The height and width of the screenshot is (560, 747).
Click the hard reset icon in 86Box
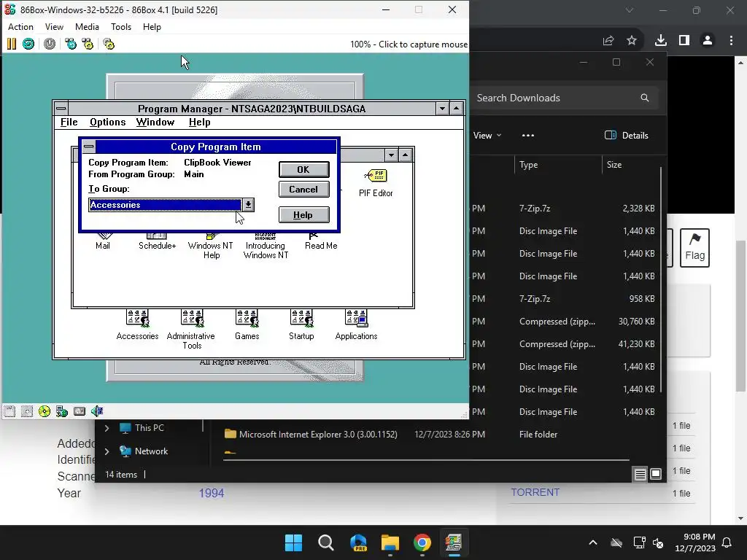(28, 44)
